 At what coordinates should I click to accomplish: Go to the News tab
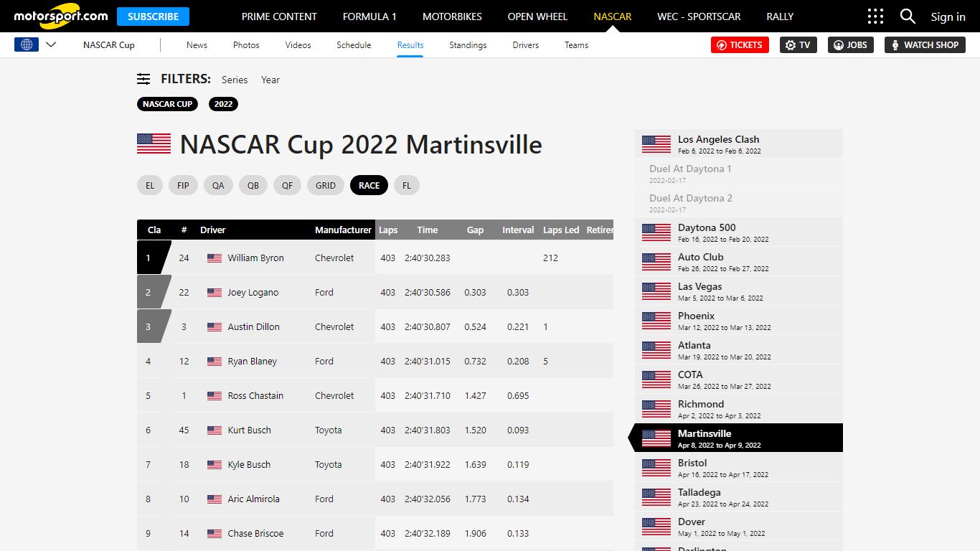click(x=197, y=44)
